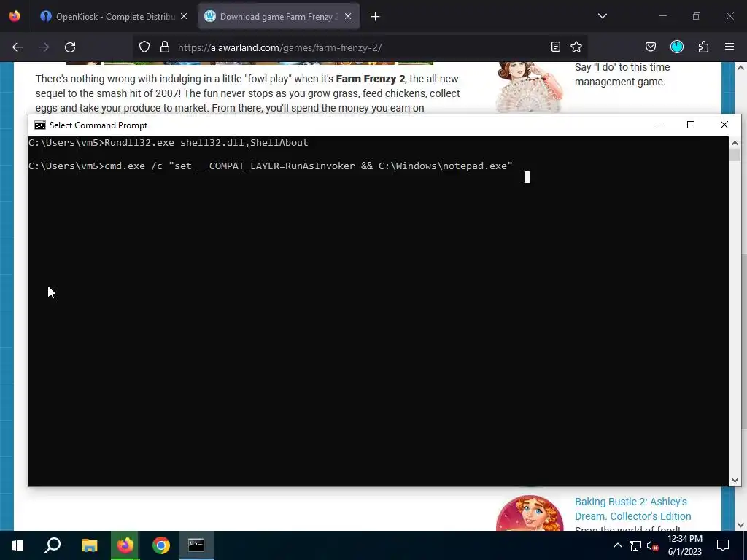Screen dimensions: 747x560
Task: Open the Windows Start menu
Action: [18, 545]
